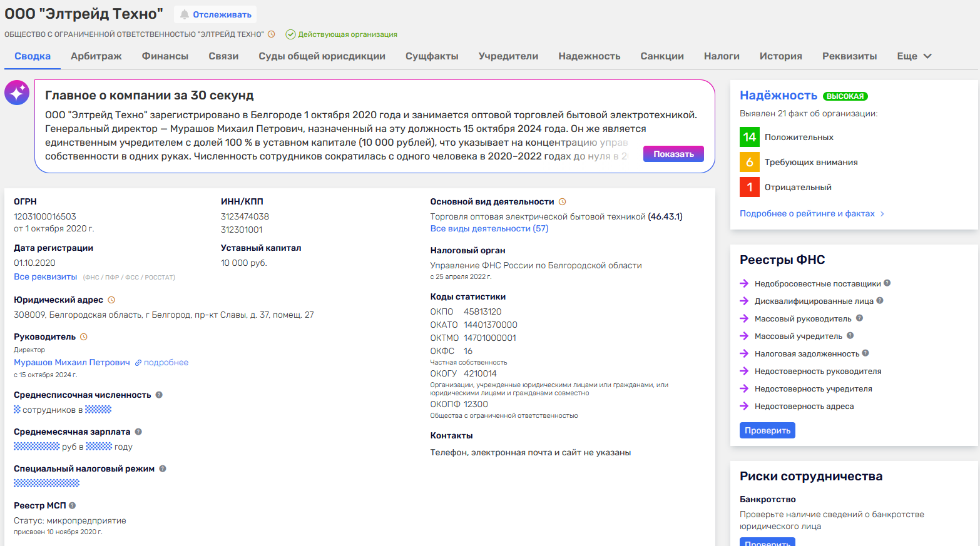Click the КПП value 312301001
Screen dimensions: 980x546
click(242, 230)
